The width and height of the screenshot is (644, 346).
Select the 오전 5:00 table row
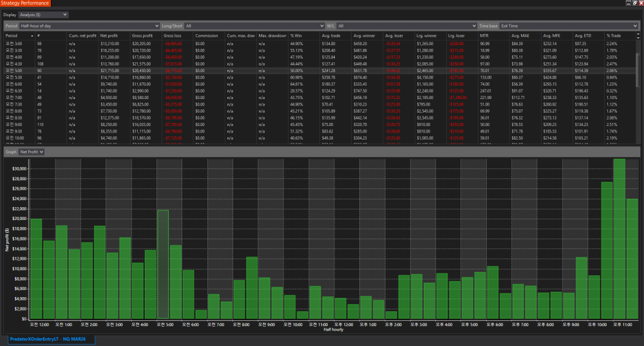(x=14, y=69)
